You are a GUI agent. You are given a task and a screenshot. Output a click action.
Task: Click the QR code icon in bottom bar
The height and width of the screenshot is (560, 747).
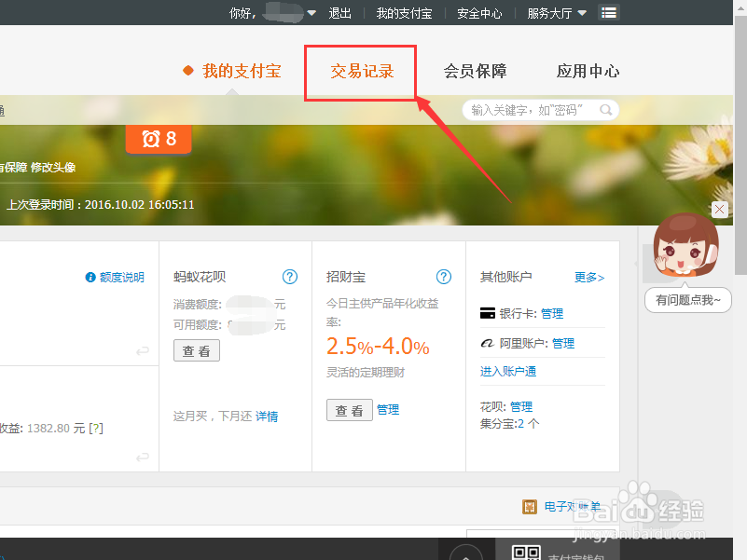tap(526, 553)
